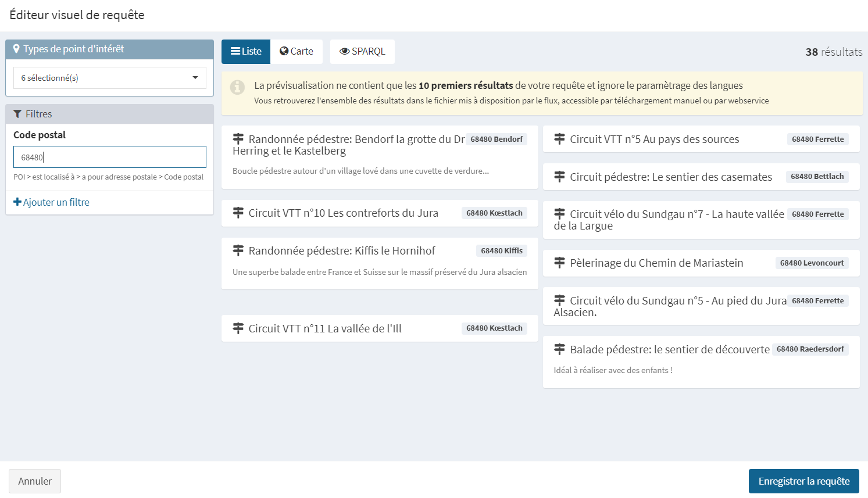Click signpost icon beside sentier des casemates

click(559, 177)
